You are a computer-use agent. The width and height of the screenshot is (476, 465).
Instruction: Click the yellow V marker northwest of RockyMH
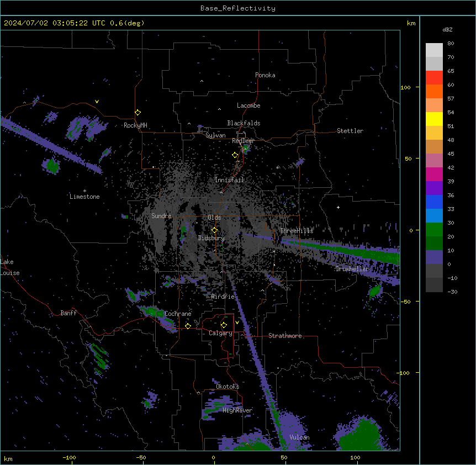coord(97,102)
